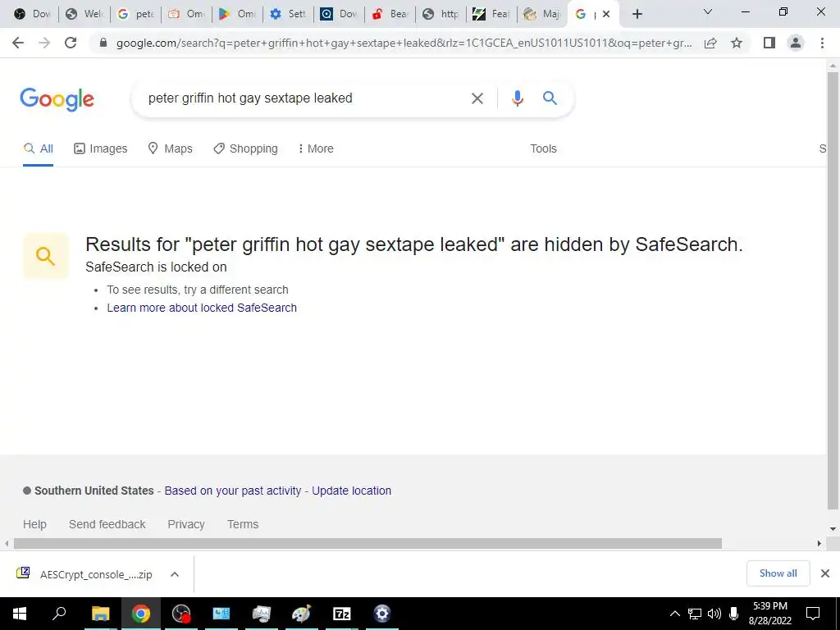Viewport: 840px width, 630px height.
Task: Open the search Tools
Action: (x=543, y=148)
